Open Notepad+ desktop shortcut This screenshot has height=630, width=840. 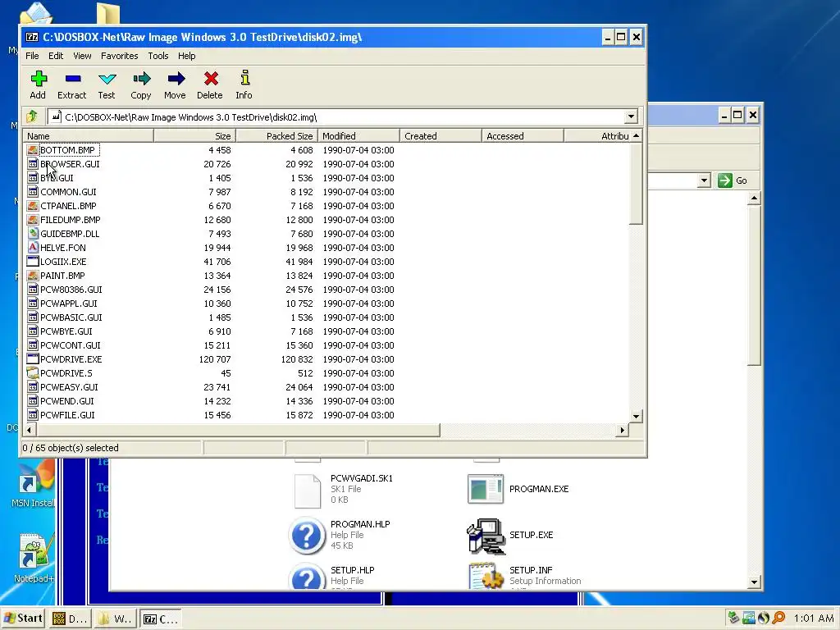34,550
